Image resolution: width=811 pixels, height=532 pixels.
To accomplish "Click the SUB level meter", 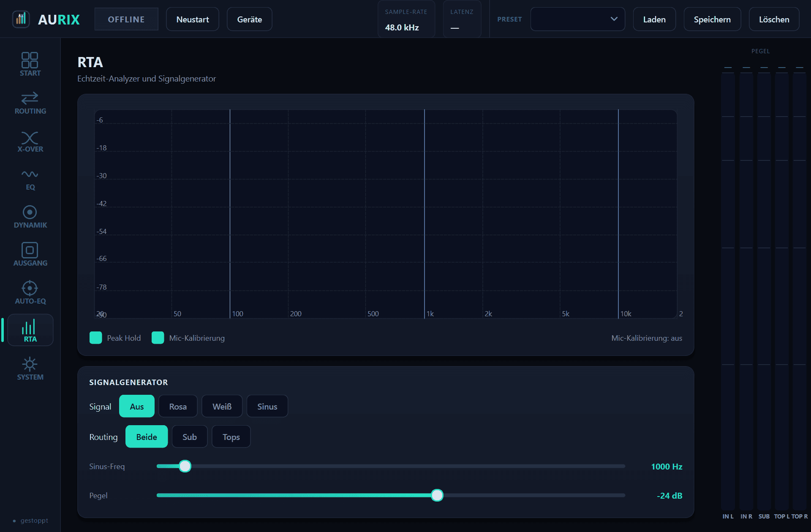I will pyautogui.click(x=764, y=291).
